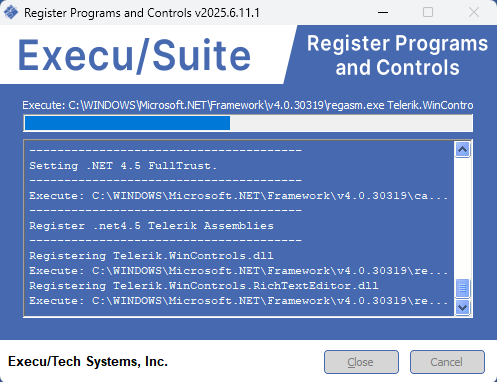Image resolution: width=497 pixels, height=382 pixels.
Task: Click the Close button
Action: coord(361,362)
